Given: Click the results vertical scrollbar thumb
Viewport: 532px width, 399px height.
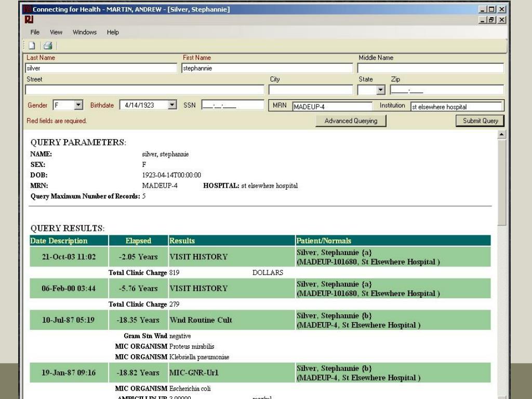Looking at the screenshot, I should [501, 182].
